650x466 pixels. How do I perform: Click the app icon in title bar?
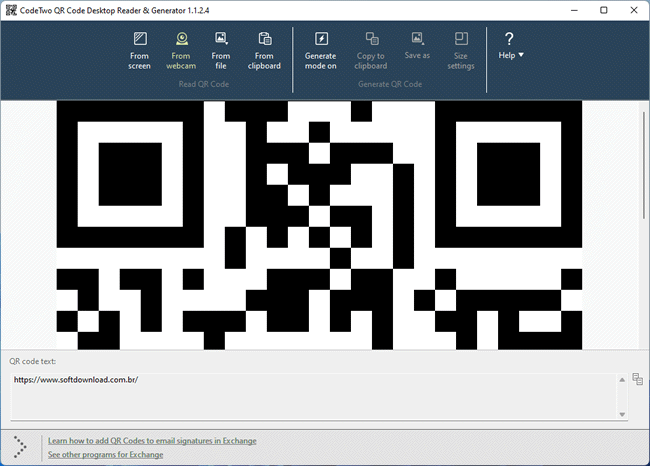[x=11, y=10]
